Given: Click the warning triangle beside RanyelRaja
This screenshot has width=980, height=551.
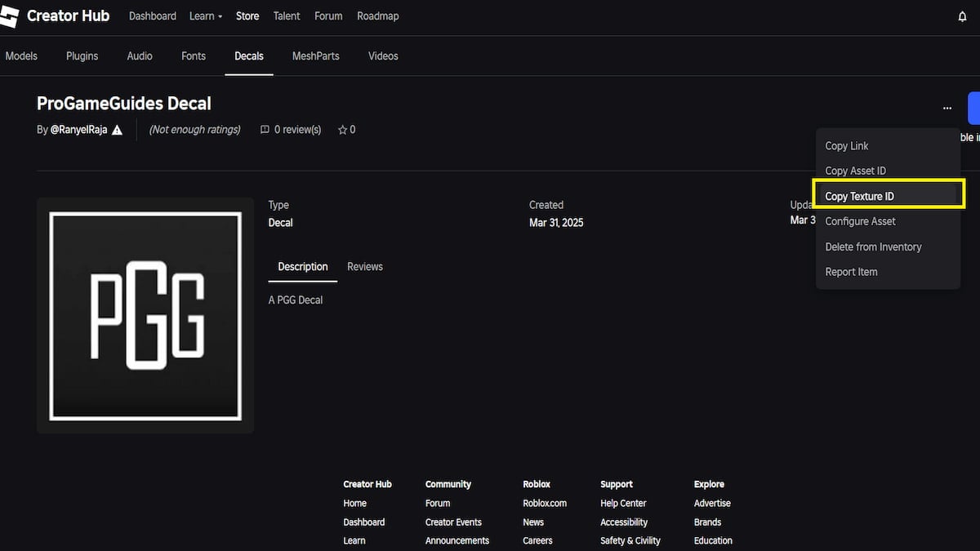Looking at the screenshot, I should point(118,130).
